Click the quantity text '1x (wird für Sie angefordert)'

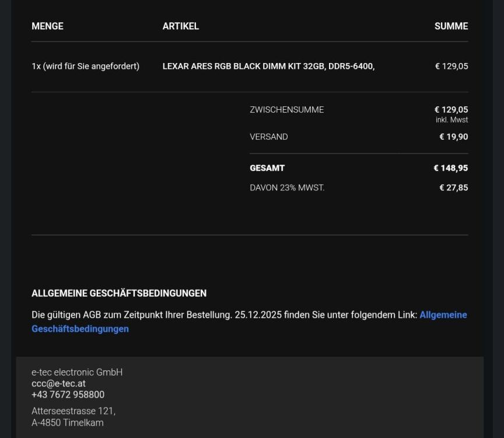(85, 67)
